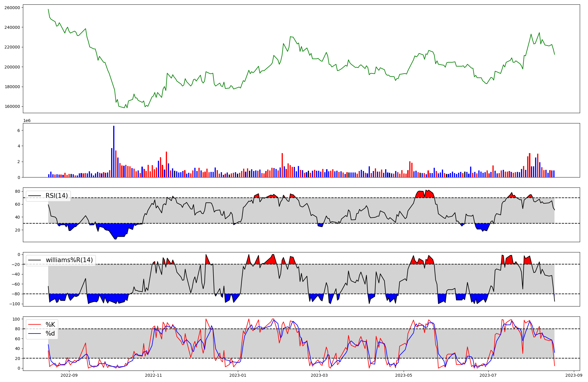Click the 160000 price axis tick label
The width and height of the screenshot is (588, 382).
coord(12,106)
